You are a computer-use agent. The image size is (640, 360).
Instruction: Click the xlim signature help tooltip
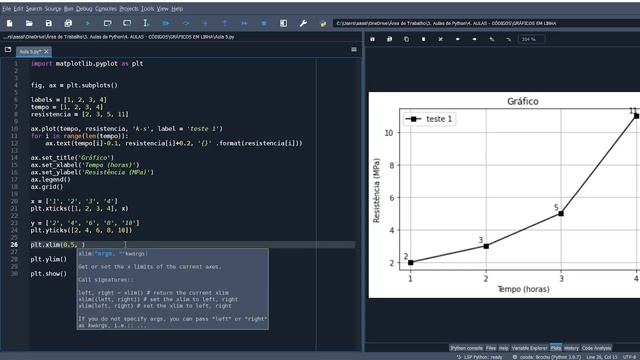(173, 289)
